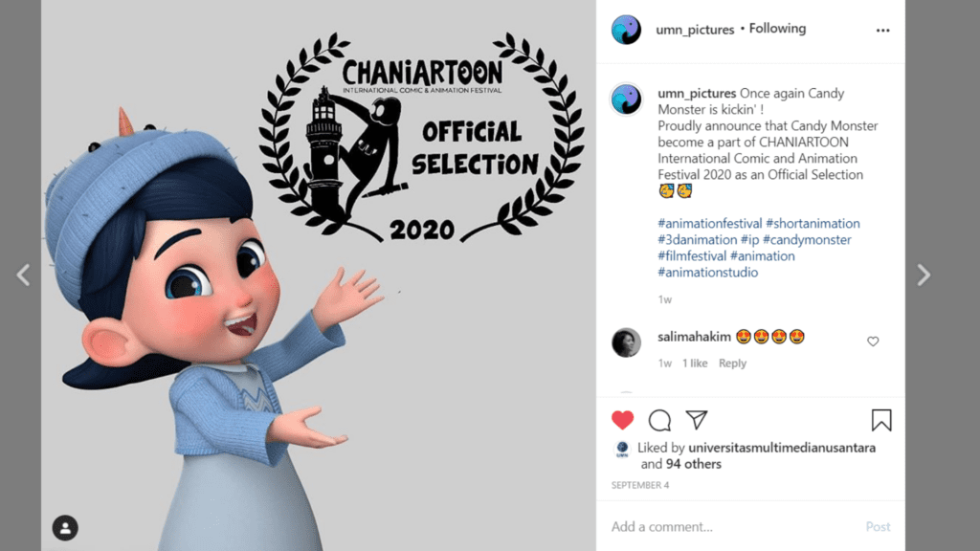The width and height of the screenshot is (980, 551).
Task: Open the #candymonster hashtag
Action: click(x=807, y=240)
